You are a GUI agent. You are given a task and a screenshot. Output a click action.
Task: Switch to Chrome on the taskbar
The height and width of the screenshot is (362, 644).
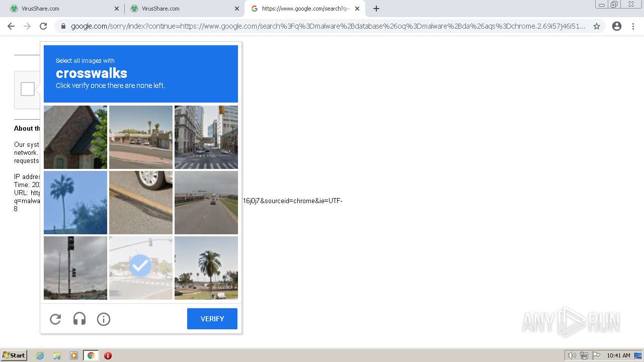pyautogui.click(x=91, y=355)
